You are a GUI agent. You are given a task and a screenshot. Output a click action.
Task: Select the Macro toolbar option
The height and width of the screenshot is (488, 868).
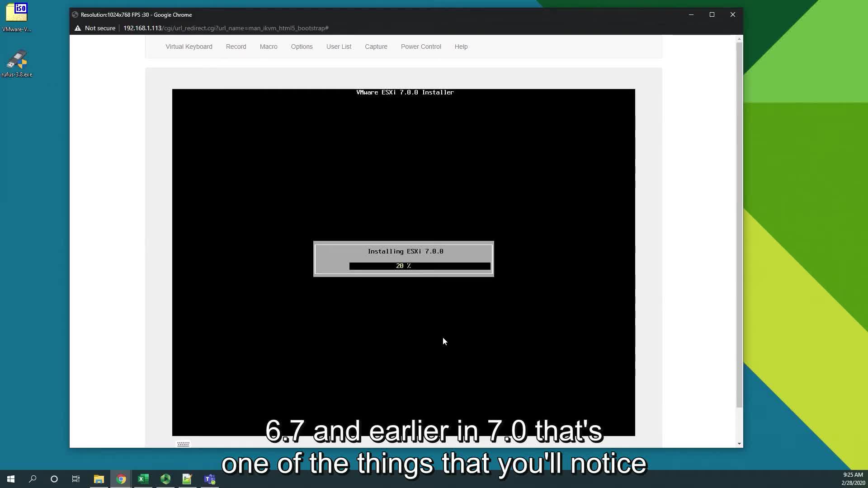click(x=269, y=47)
